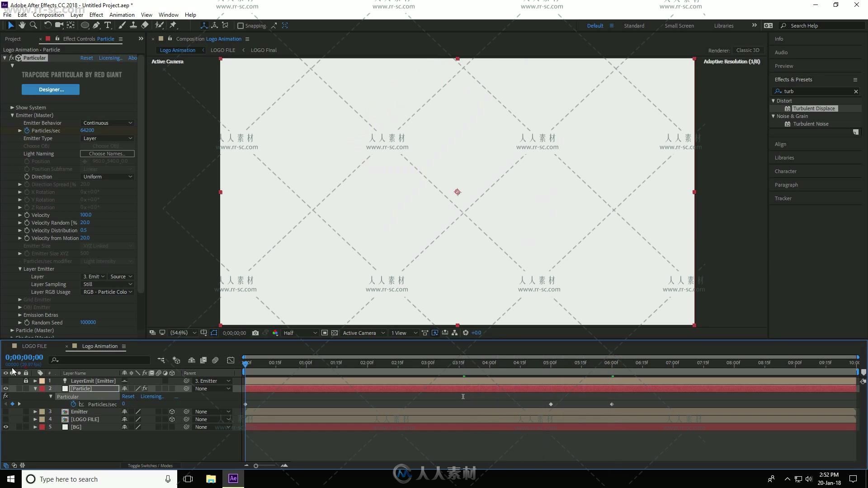The image size is (868, 488).
Task: Open the LOGO FILE tab
Action: click(x=34, y=346)
